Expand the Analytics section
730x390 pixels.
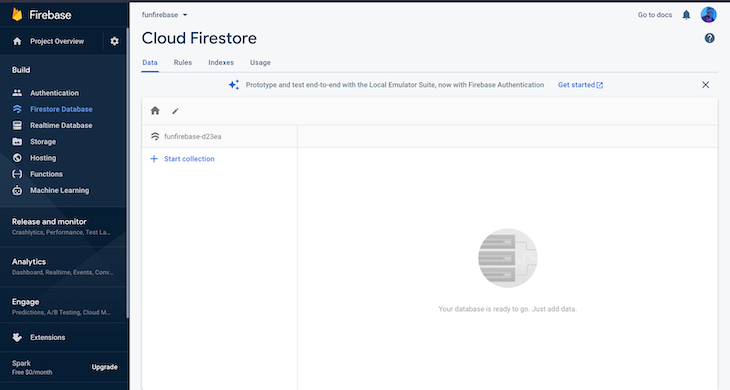[62, 266]
